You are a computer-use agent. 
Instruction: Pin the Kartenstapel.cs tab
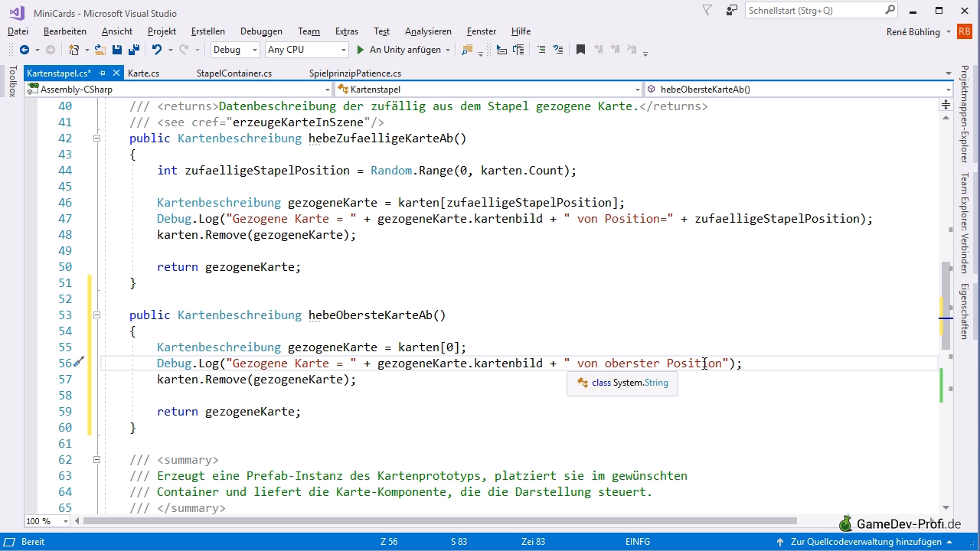[x=102, y=73]
